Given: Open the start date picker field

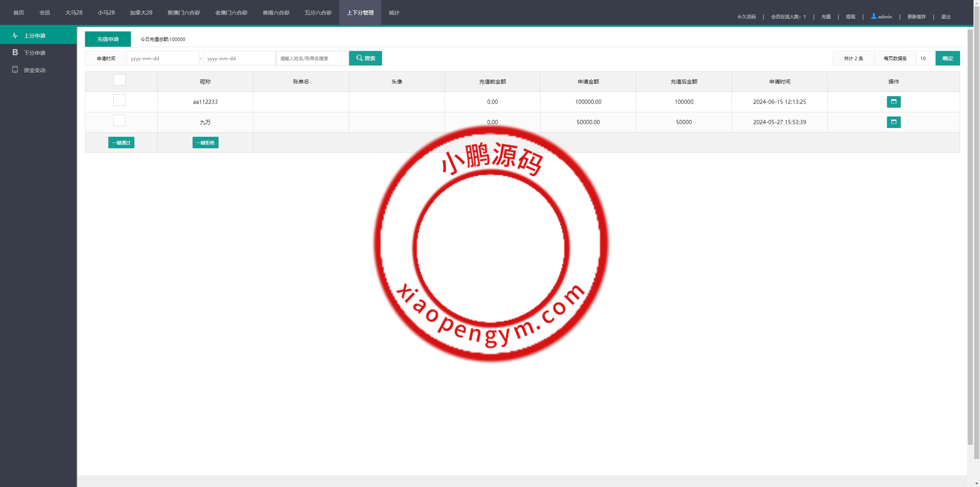Looking at the screenshot, I should point(163,59).
